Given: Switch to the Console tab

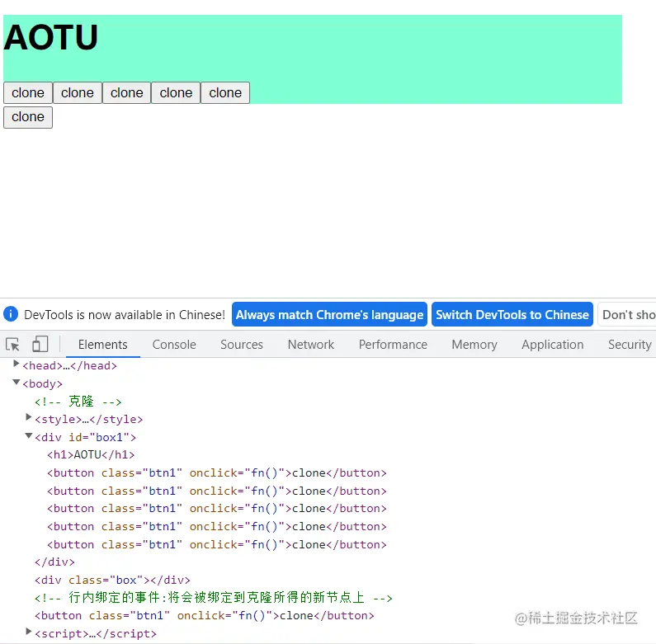Looking at the screenshot, I should 174,345.
